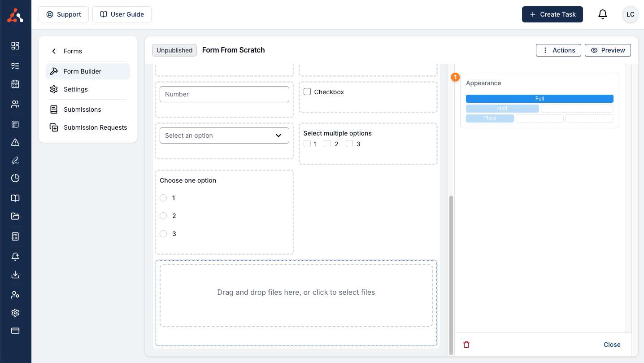The width and height of the screenshot is (644, 363).
Task: Set field width to Third
Action: [x=490, y=118]
